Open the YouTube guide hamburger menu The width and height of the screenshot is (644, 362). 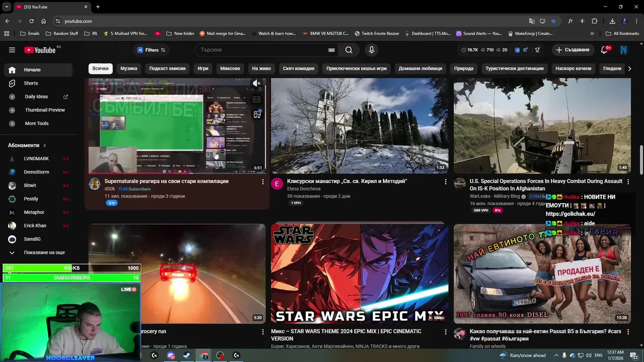tap(12, 50)
